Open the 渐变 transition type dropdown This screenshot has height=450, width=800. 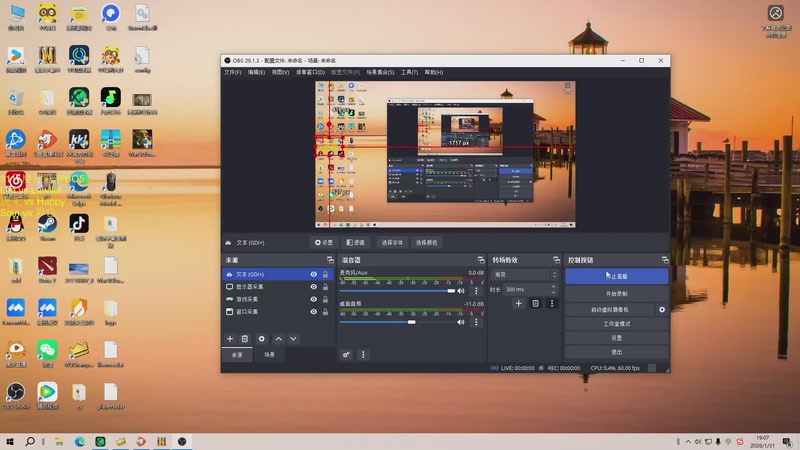pos(525,274)
